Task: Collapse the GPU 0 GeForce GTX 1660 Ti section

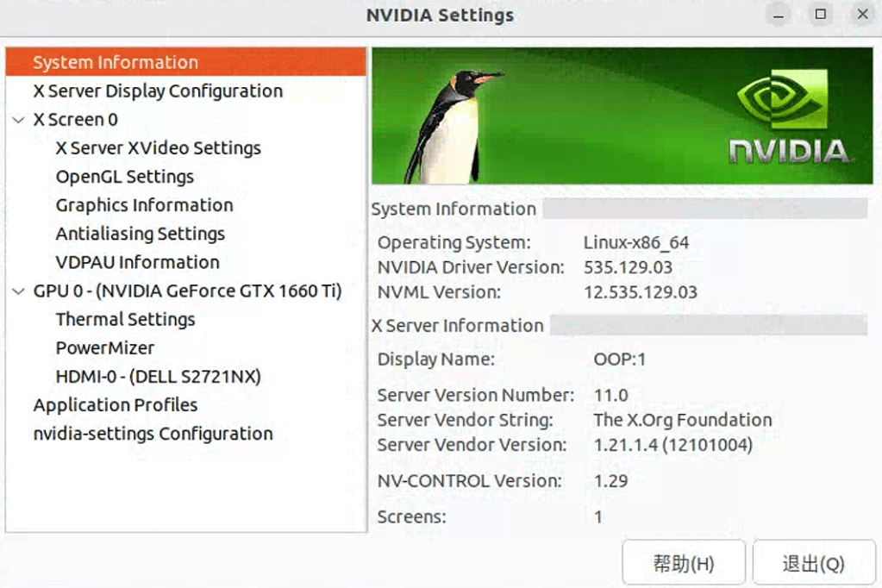Action: pyautogui.click(x=19, y=291)
